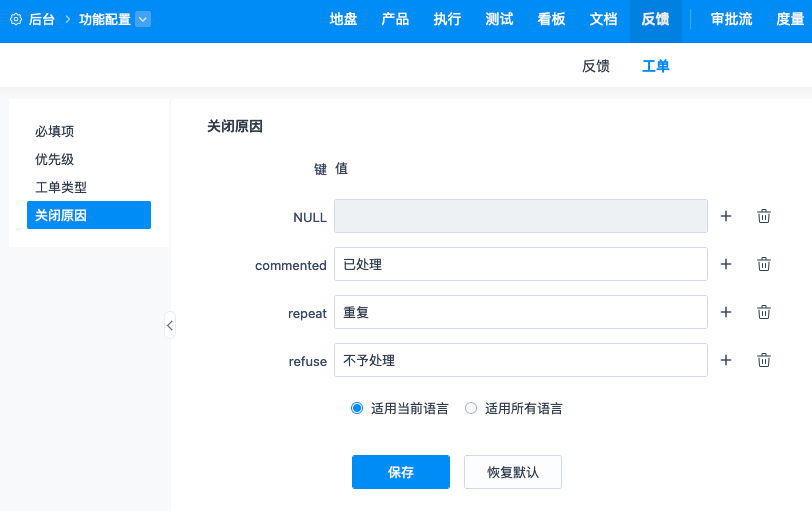Viewport: 812px width, 511px height.
Task: Add a row after repeat entry
Action: (726, 312)
